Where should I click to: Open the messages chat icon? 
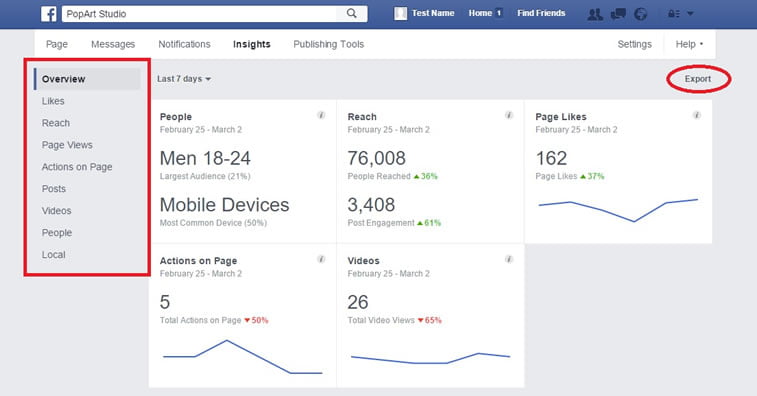(618, 14)
